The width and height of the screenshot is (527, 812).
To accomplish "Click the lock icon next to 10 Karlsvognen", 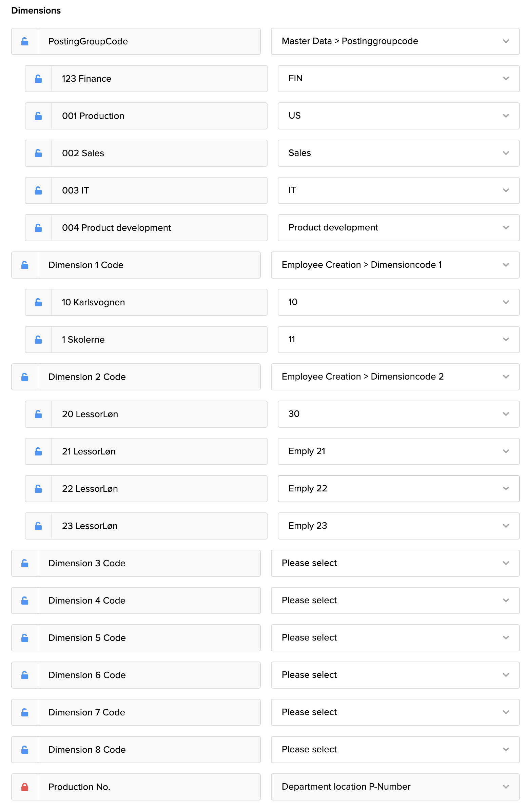I will pos(38,303).
